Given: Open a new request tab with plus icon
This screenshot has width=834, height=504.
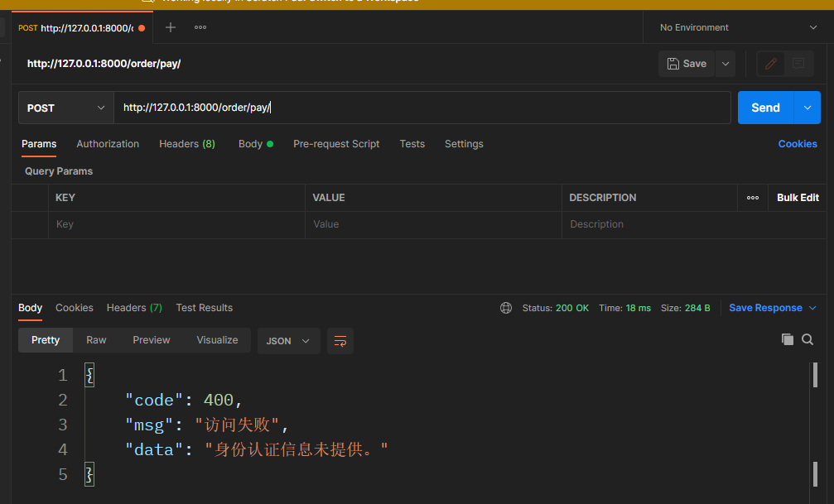Looking at the screenshot, I should coord(171,27).
